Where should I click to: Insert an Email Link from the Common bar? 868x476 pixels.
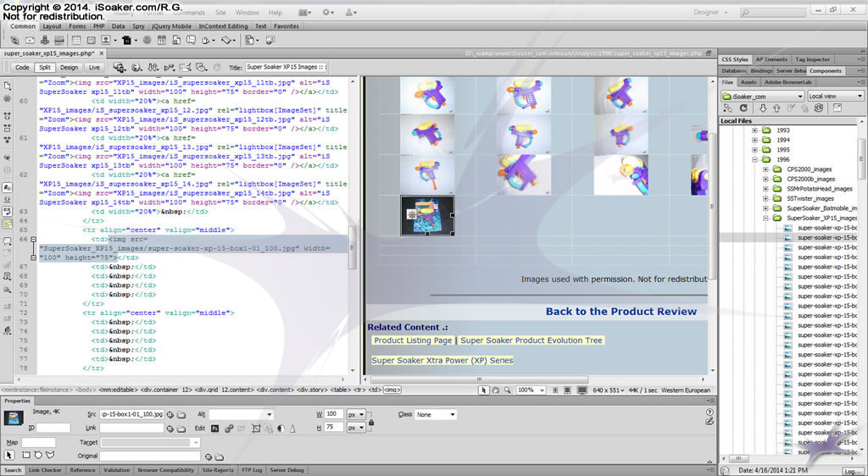(x=30, y=41)
